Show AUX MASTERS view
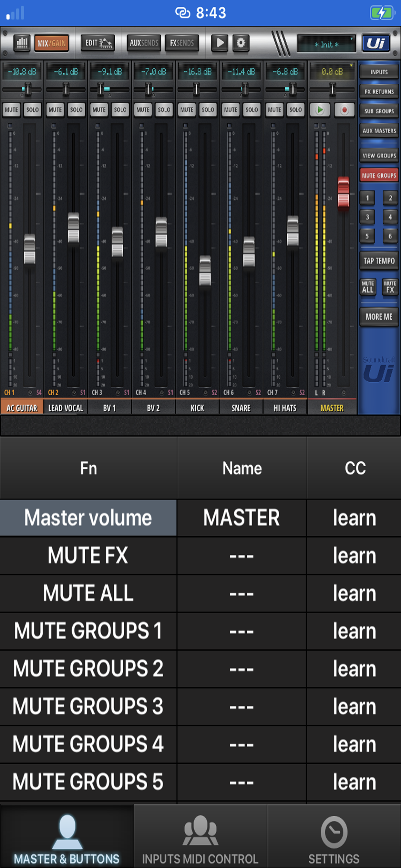Screen dimensions: 401x868 coord(379,131)
